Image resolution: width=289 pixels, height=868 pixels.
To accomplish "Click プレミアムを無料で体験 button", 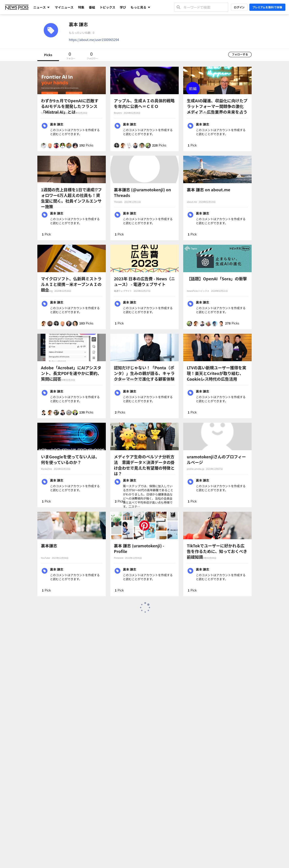I will tap(267, 7).
